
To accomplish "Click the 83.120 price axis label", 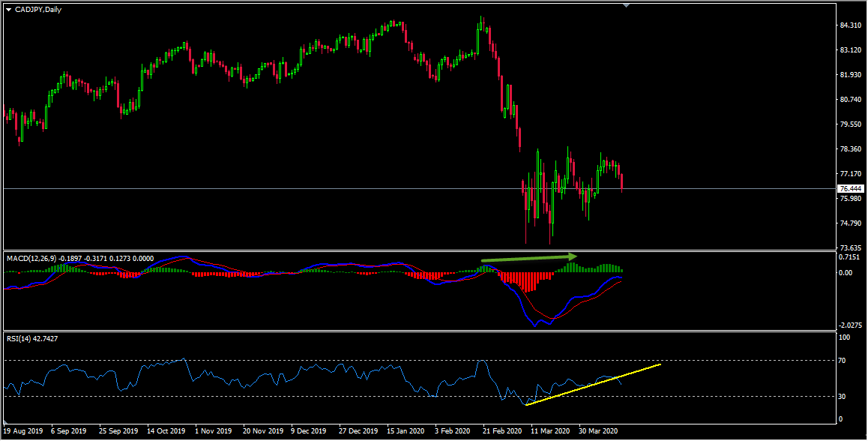I will tap(850, 49).
